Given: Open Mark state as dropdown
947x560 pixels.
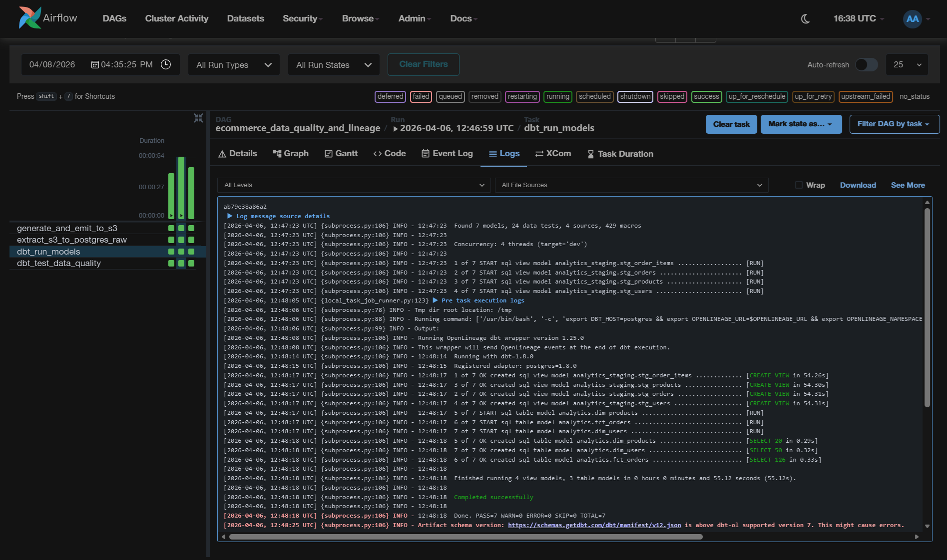Looking at the screenshot, I should point(801,124).
